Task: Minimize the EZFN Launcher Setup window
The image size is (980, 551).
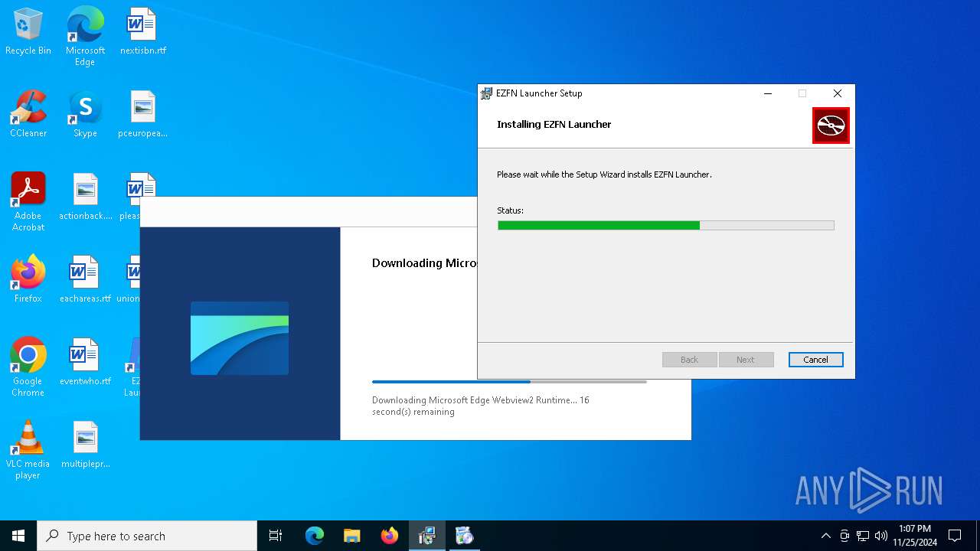Action: click(x=768, y=93)
